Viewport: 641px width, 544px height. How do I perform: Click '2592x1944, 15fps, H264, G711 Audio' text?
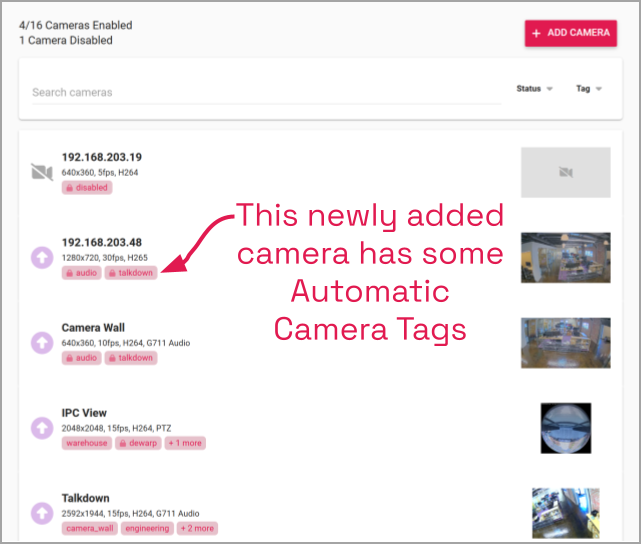pos(130,513)
